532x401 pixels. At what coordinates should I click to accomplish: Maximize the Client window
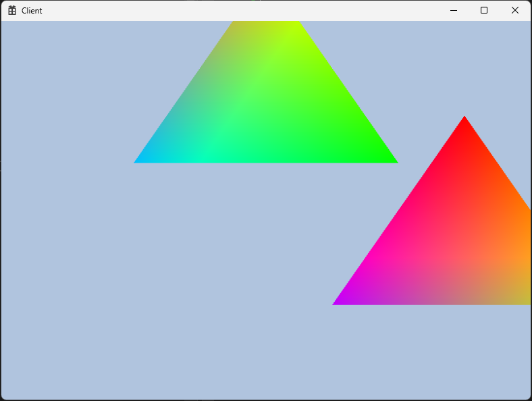[484, 11]
